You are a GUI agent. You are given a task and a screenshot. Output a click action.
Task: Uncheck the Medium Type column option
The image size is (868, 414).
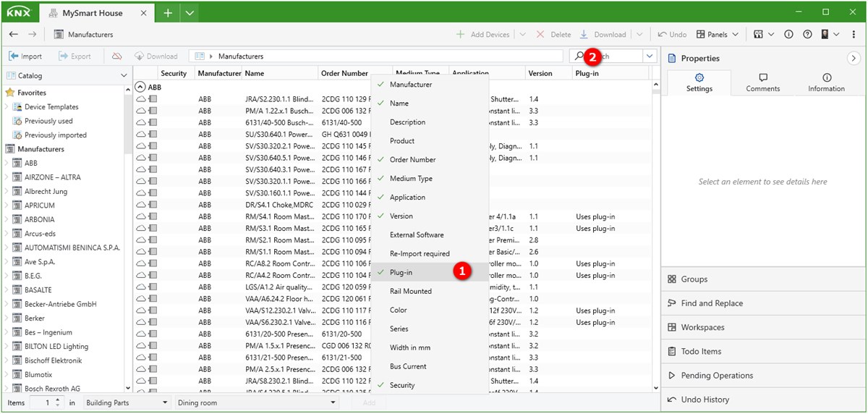(x=430, y=179)
